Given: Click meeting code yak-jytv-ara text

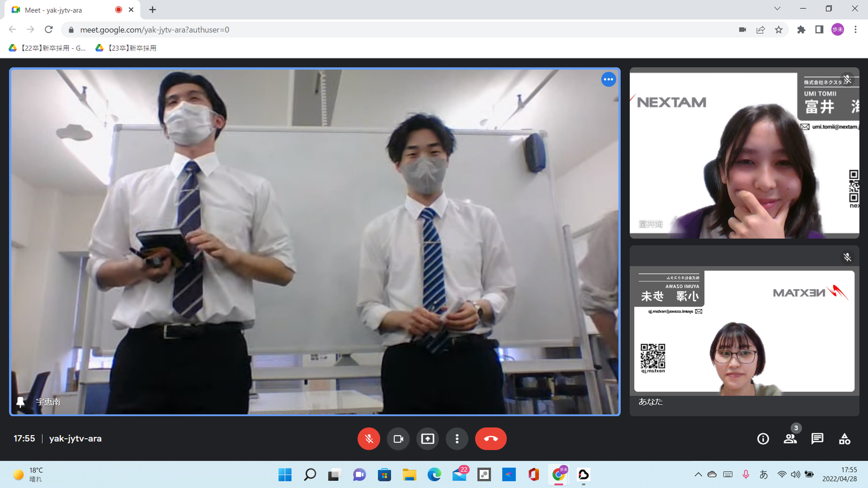Looking at the screenshot, I should [75, 439].
